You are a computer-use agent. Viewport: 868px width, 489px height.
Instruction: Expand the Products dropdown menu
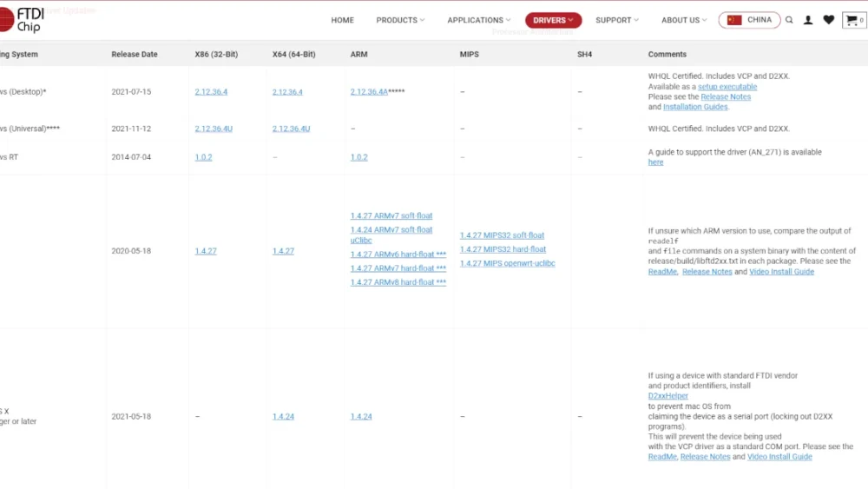[400, 20]
